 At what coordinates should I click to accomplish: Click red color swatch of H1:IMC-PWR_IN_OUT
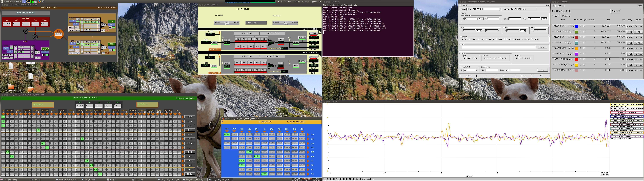tap(576, 59)
